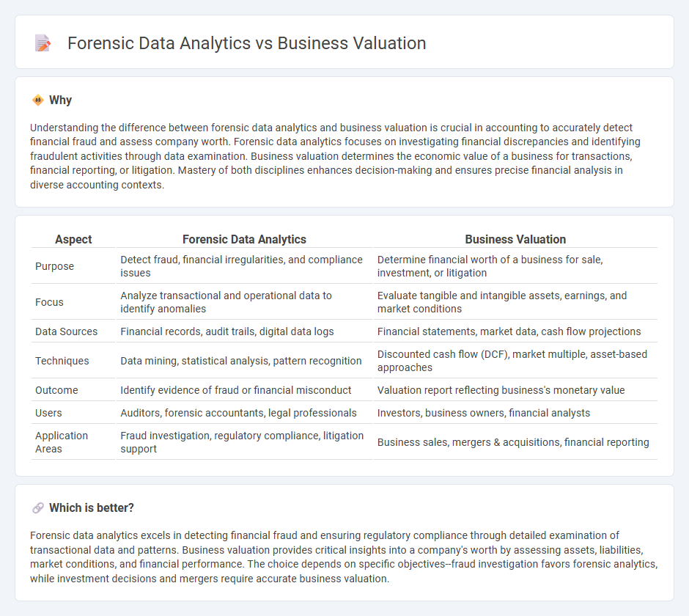Click the chain link icon beside Which is better?

pos(38,508)
